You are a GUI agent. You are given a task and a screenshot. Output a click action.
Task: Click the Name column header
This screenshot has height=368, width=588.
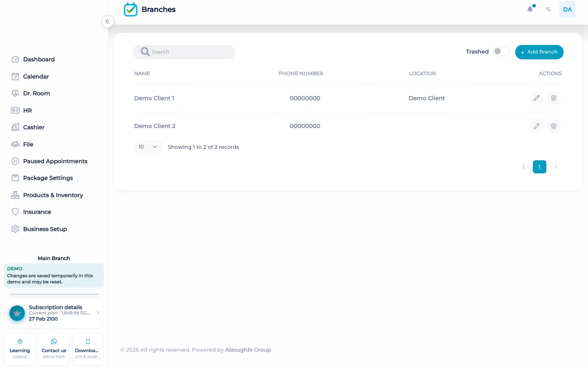[x=142, y=74]
